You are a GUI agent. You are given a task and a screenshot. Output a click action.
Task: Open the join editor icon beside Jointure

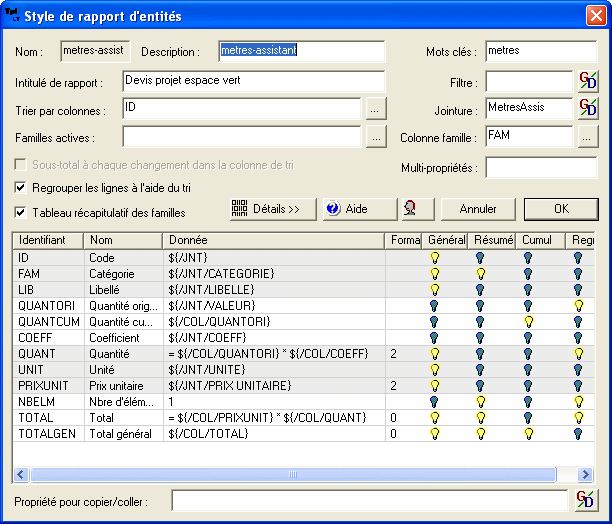coord(587,108)
